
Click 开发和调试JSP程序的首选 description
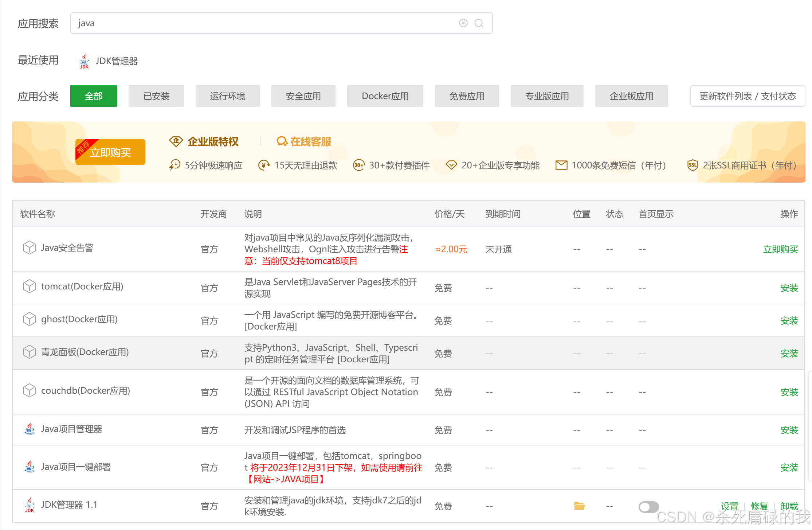tap(295, 430)
